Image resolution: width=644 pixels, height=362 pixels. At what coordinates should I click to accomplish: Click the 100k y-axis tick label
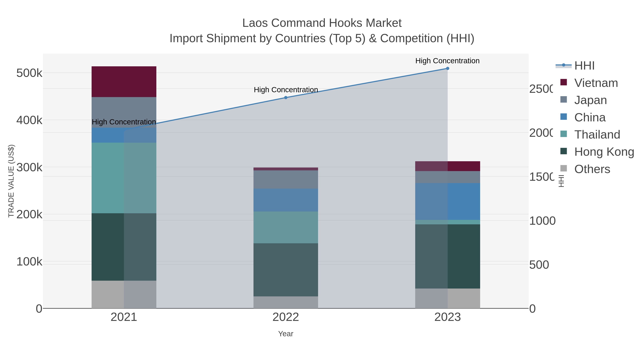29,262
